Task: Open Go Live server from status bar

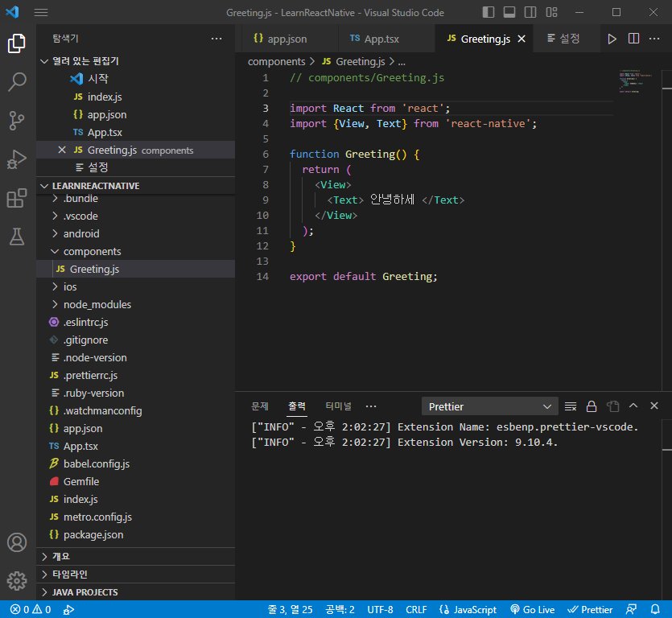Action: click(x=533, y=609)
